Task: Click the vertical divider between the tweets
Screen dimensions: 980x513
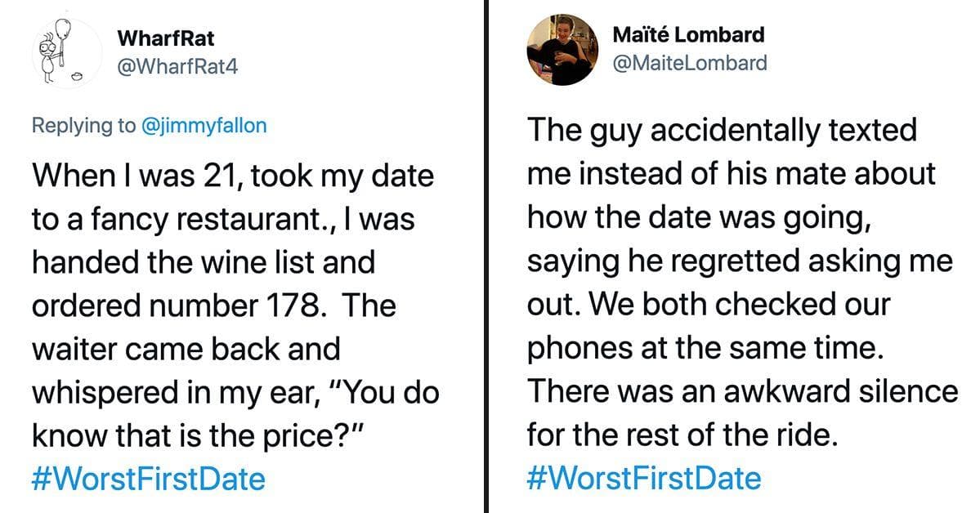Action: point(489,256)
